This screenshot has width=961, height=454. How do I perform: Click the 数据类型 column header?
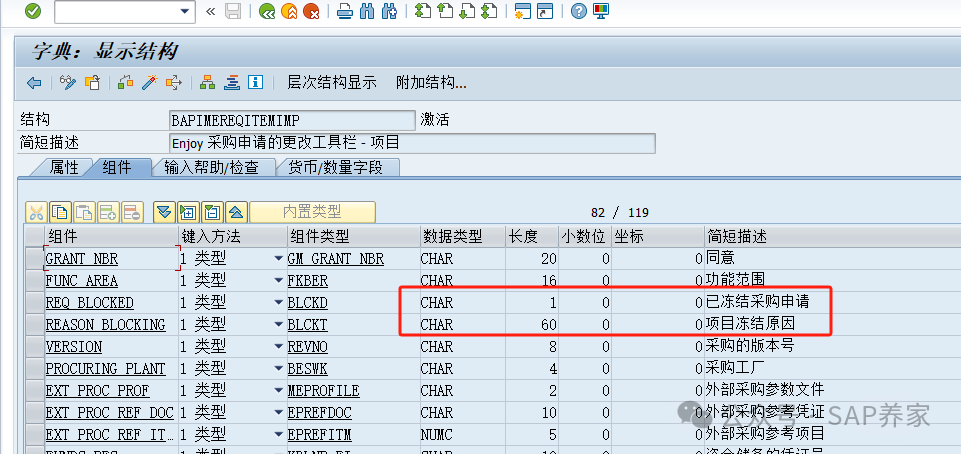462,236
